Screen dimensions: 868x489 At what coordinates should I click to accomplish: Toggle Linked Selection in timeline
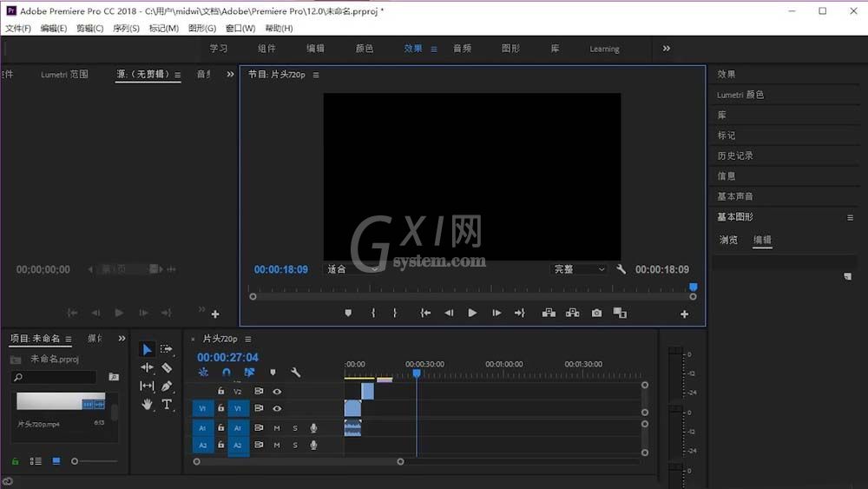click(x=249, y=372)
